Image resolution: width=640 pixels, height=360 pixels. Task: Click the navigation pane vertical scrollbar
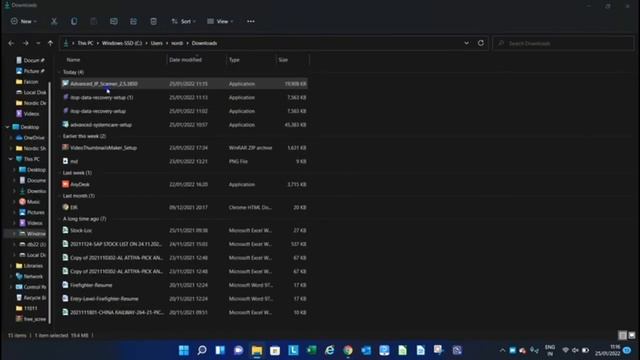pyautogui.click(x=50, y=202)
